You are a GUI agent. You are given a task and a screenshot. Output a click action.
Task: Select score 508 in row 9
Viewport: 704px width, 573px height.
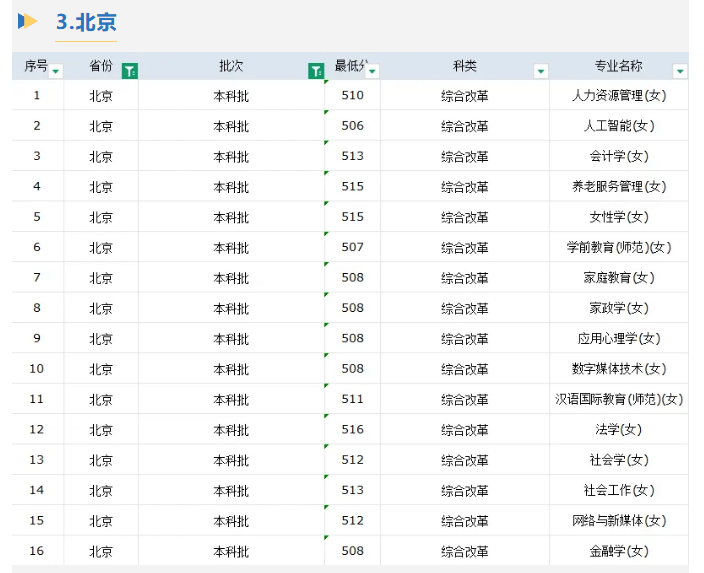[352, 338]
